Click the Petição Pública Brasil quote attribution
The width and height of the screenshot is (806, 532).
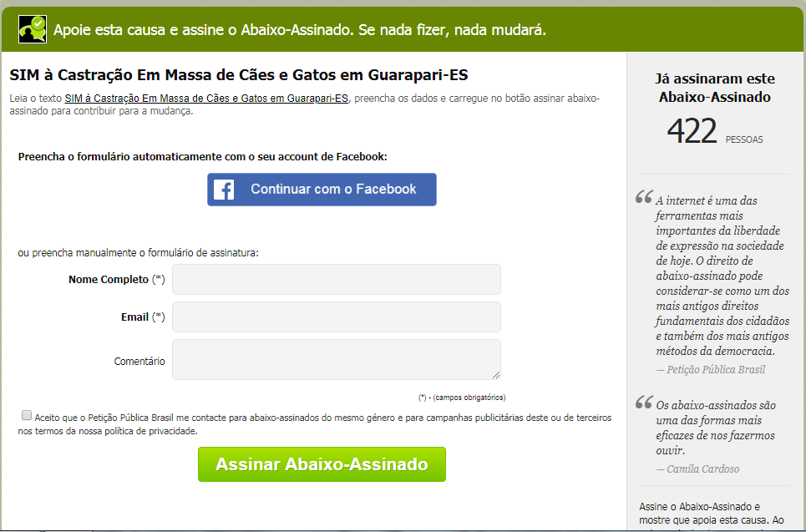tap(711, 370)
